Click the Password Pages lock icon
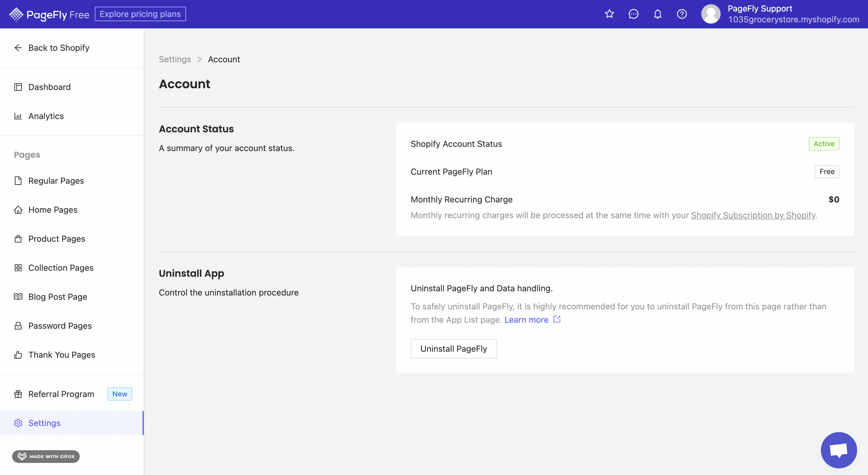The width and height of the screenshot is (868, 475). (x=18, y=326)
